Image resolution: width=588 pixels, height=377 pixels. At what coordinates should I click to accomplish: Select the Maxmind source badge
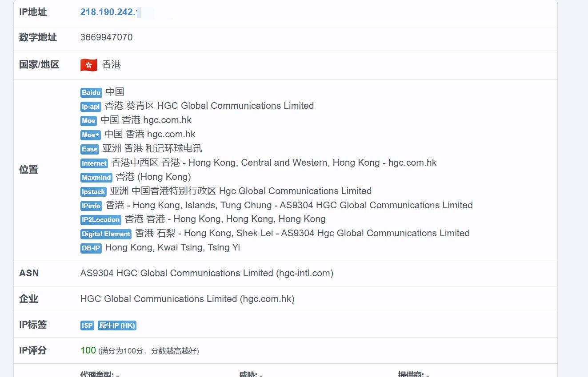96,178
